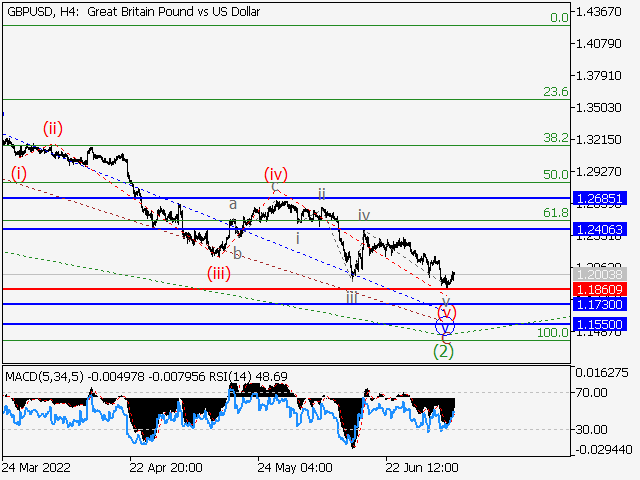Click the -0.029440 MACD scale value
This screenshot has width=640, height=480.
click(604, 450)
